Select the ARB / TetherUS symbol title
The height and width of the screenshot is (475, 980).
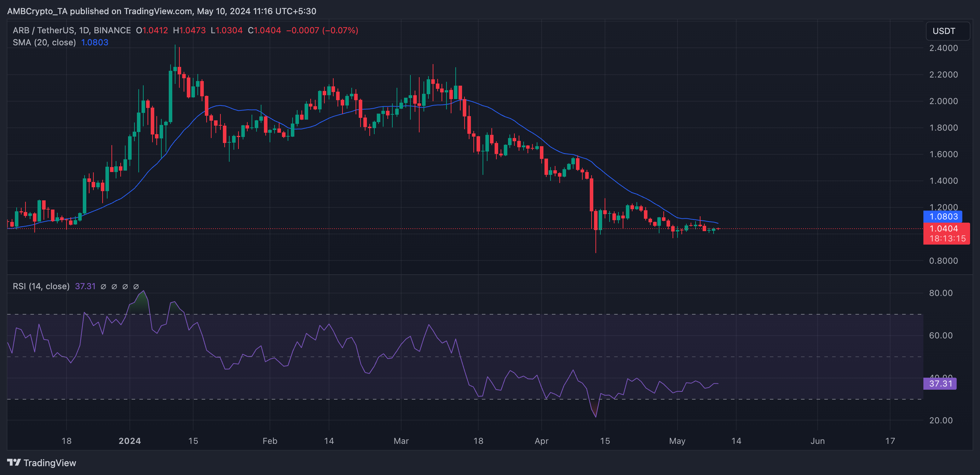(71, 30)
